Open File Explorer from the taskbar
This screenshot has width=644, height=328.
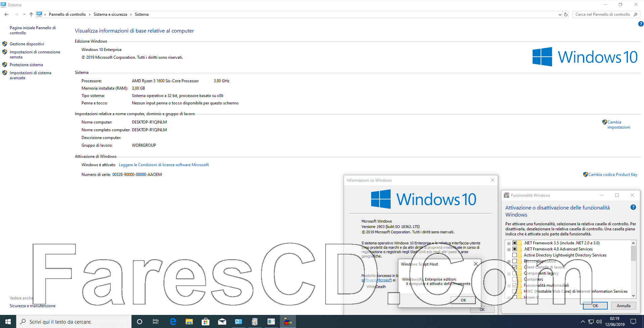(x=189, y=322)
